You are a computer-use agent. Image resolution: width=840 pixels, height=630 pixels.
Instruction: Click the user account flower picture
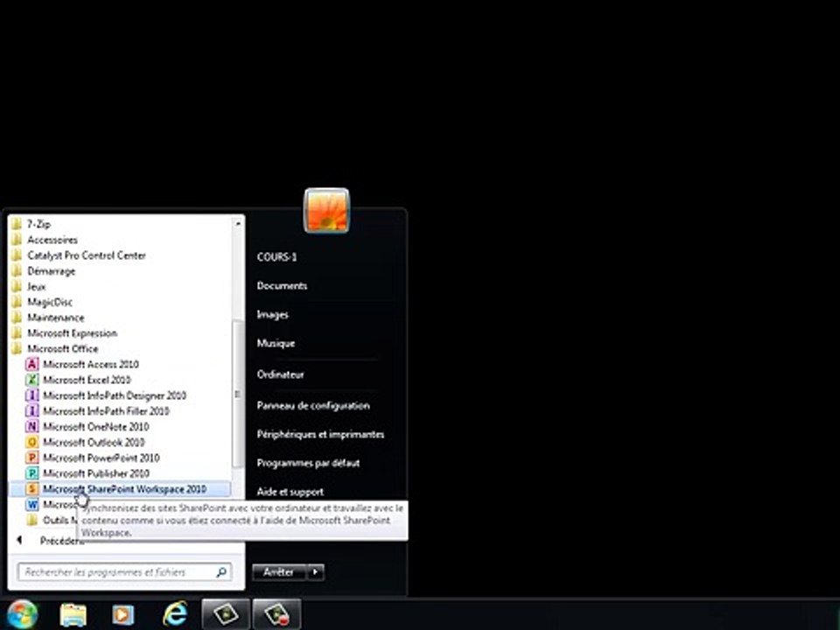click(326, 211)
